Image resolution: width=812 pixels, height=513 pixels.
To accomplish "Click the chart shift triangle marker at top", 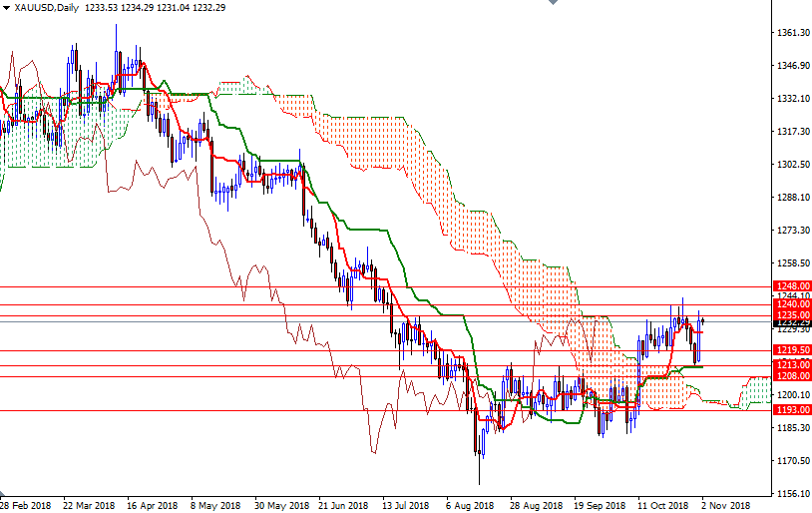I will click(x=552, y=5).
